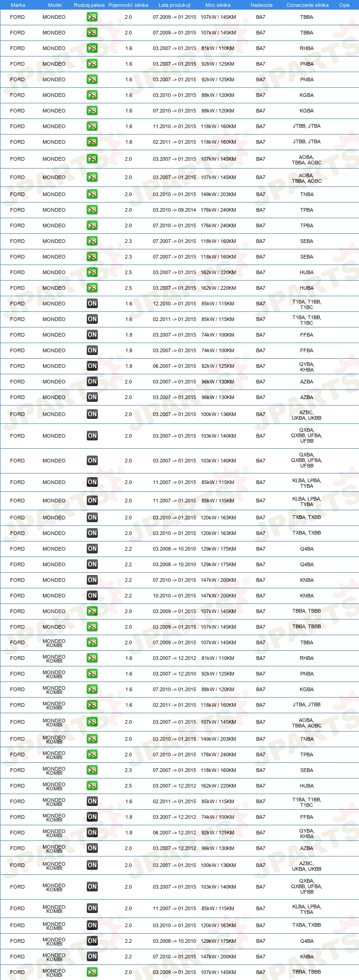This screenshot has width=359, height=980.
Task: Click the petrol icon in the 03.2010 KGBA row
Action: (x=92, y=95)
